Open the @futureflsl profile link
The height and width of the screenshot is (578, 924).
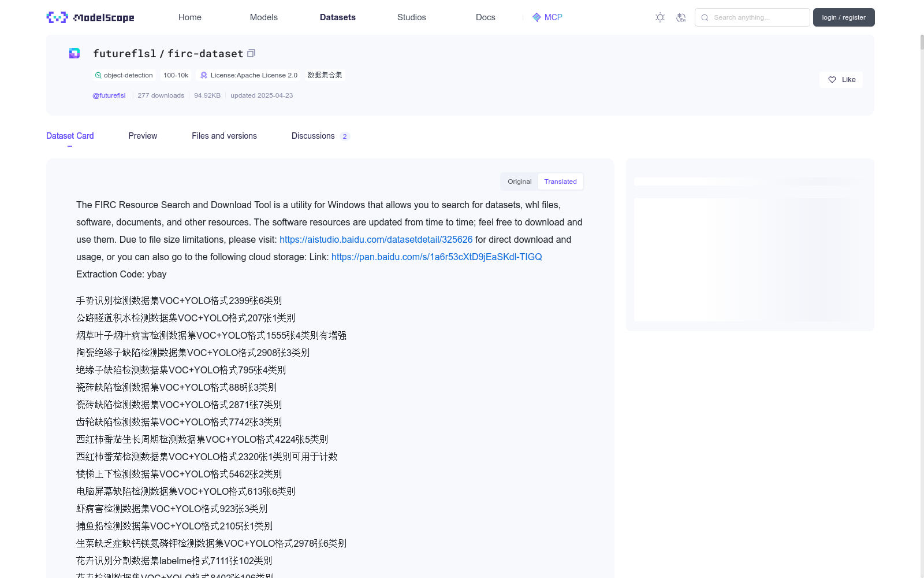coord(109,95)
